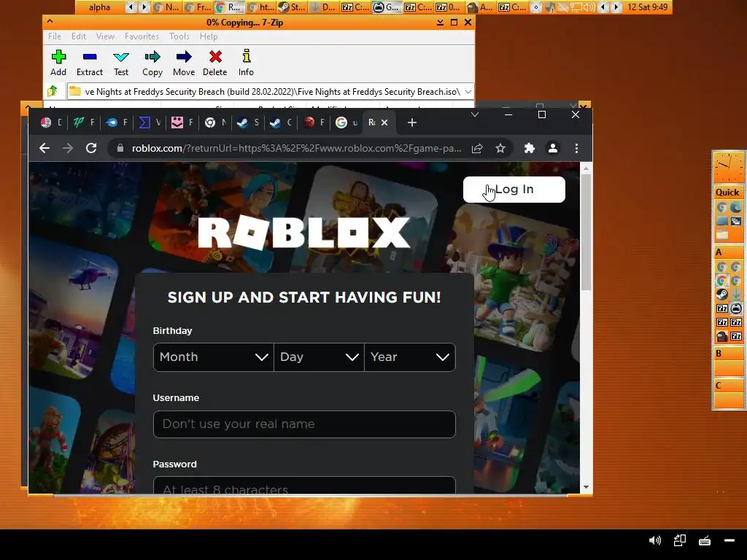Screen dimensions: 747x560
Task: Click the scrollbar up arrow on Roblox page
Action: (x=586, y=168)
